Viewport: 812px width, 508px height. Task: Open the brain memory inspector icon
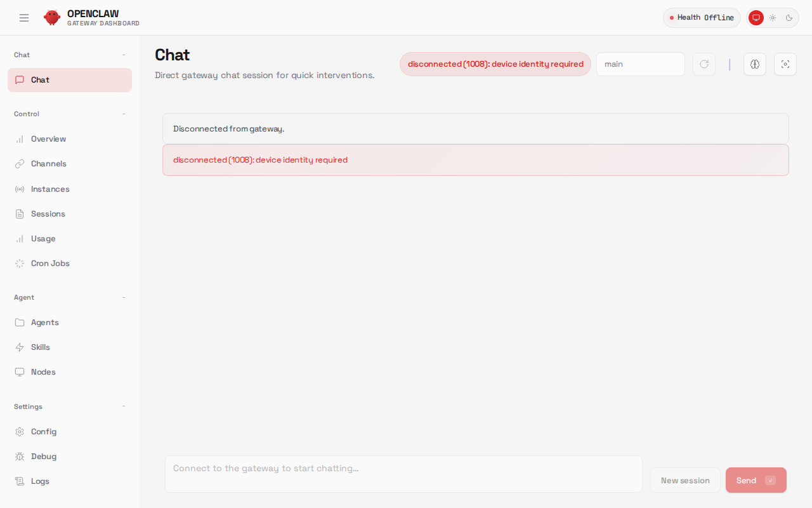[x=755, y=64]
